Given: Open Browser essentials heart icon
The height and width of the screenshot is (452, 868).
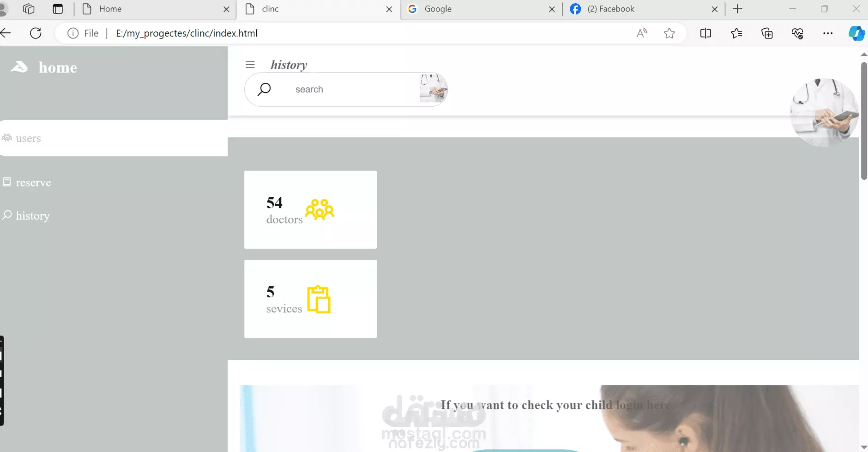Looking at the screenshot, I should click(797, 33).
